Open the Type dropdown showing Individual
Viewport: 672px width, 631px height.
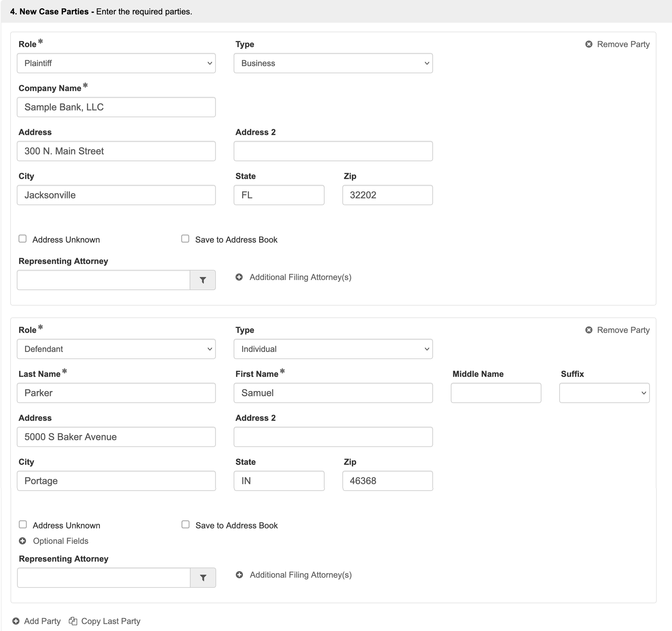pyautogui.click(x=333, y=349)
